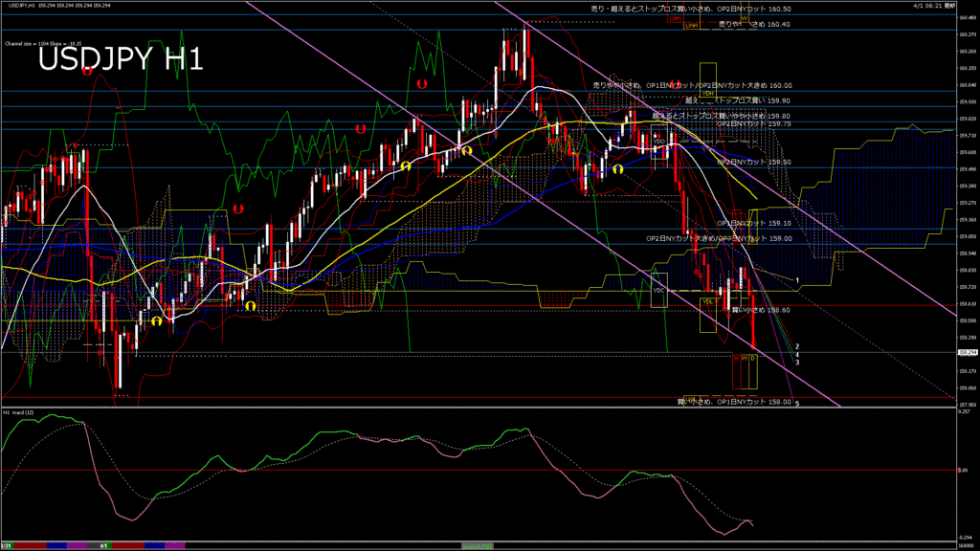Image resolution: width=980 pixels, height=551 pixels.
Task: Click the orange LWH level tag
Action: click(689, 27)
